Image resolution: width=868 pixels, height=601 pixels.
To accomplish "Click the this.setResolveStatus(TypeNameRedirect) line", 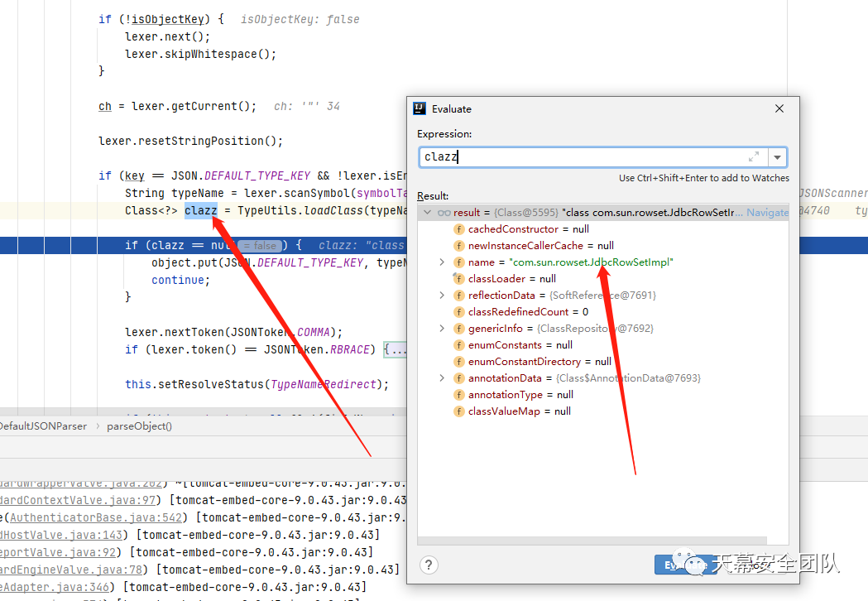I will click(257, 384).
